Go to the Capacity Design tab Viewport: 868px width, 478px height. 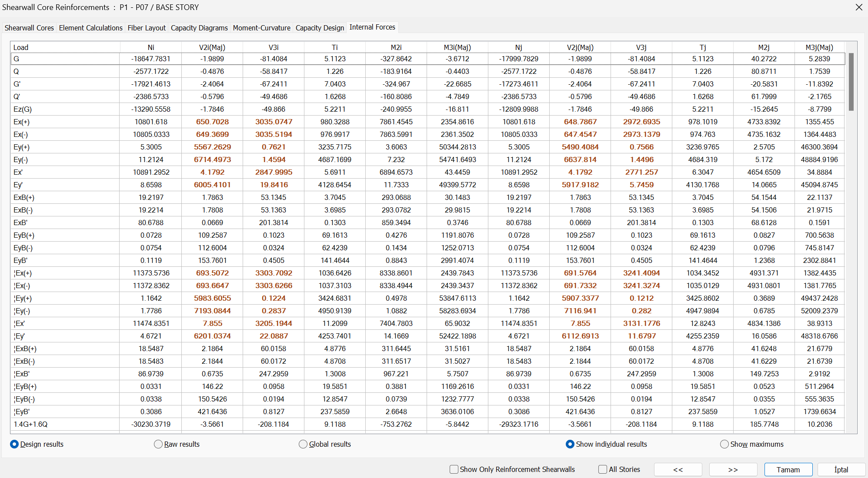[x=320, y=28]
